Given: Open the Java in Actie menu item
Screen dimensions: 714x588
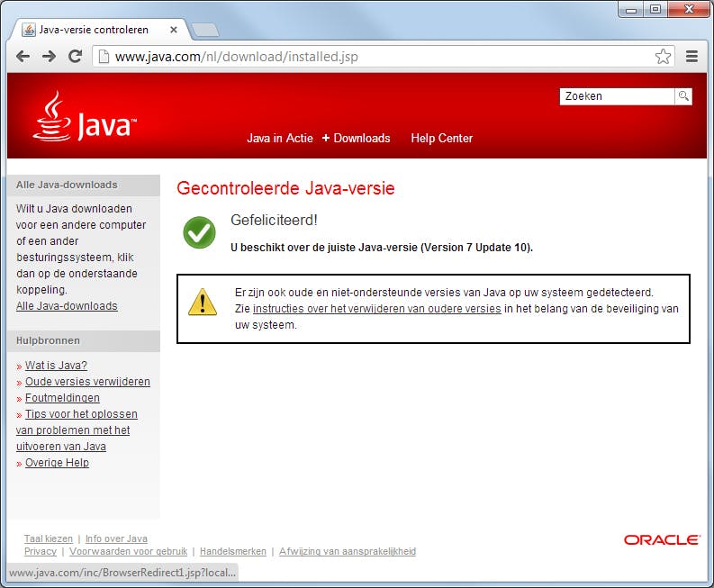Looking at the screenshot, I should (280, 138).
